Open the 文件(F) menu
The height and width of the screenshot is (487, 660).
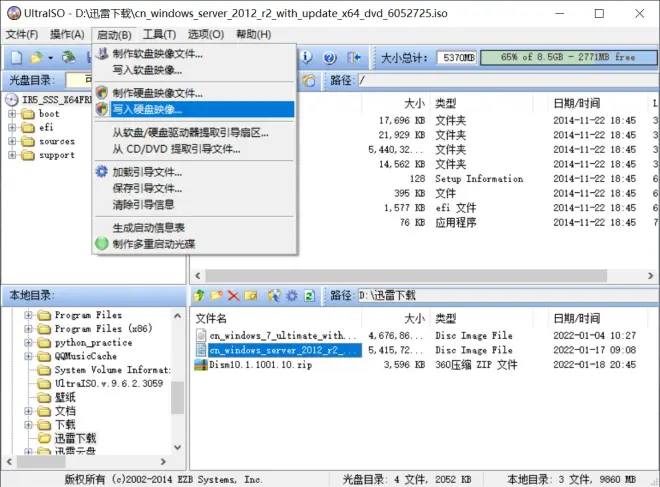22,34
